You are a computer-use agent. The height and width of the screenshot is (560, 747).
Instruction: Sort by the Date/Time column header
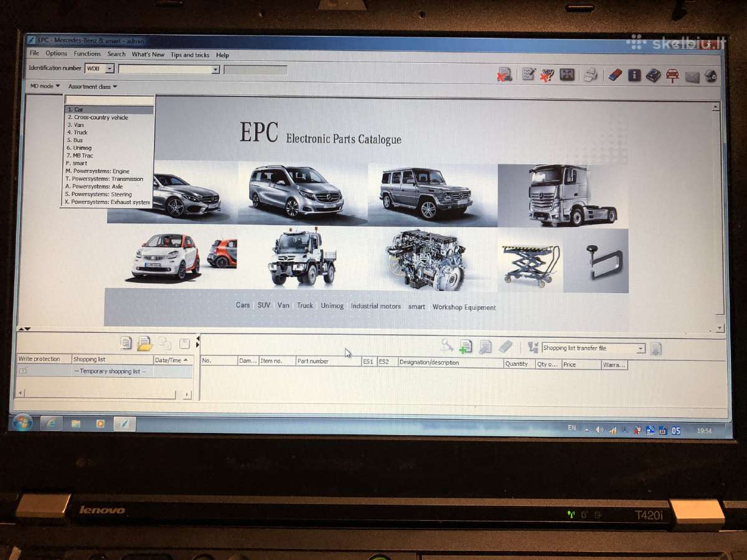(x=173, y=360)
